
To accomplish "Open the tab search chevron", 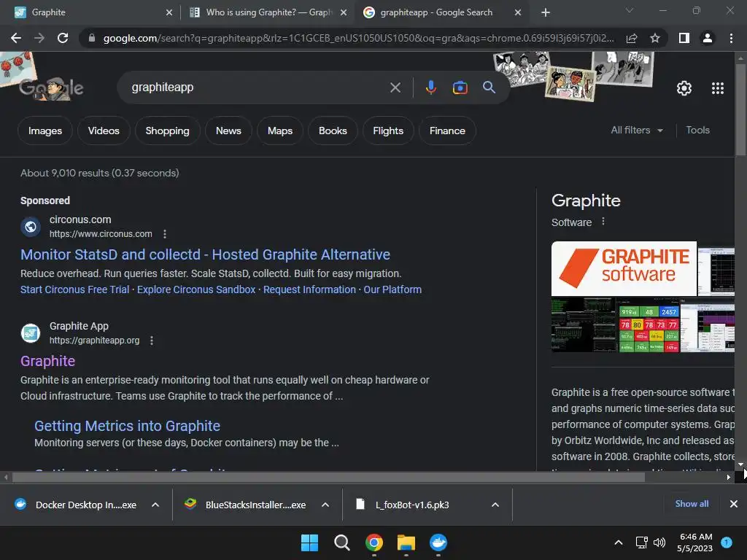I will [x=630, y=10].
